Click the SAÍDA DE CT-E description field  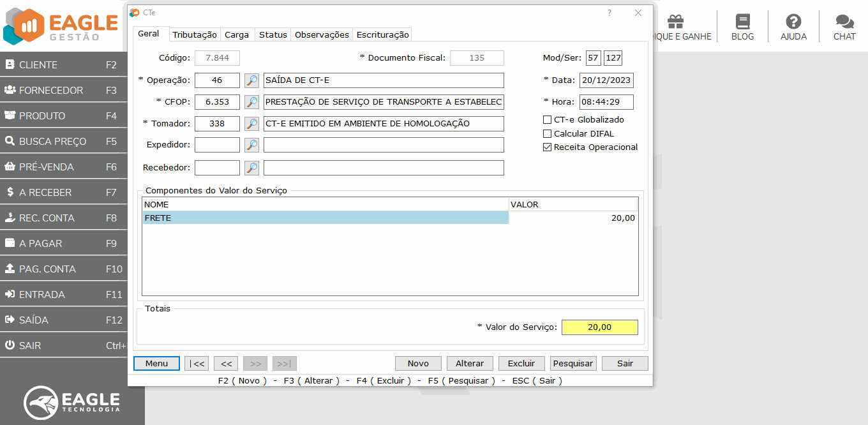click(x=384, y=80)
